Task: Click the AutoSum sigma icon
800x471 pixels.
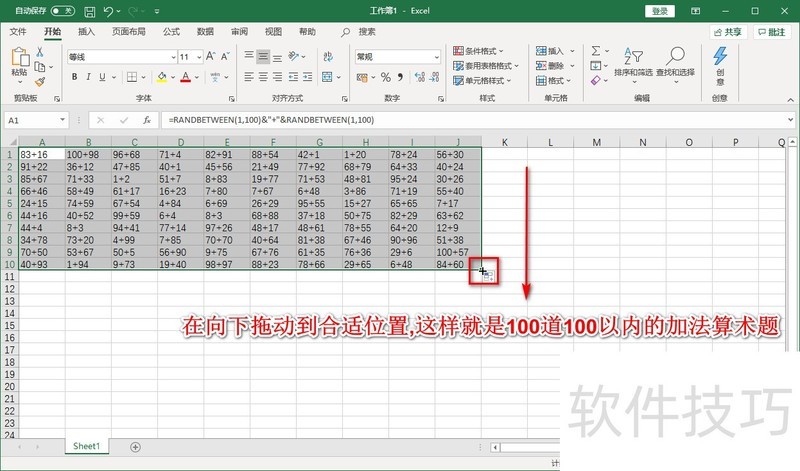Action: point(595,51)
